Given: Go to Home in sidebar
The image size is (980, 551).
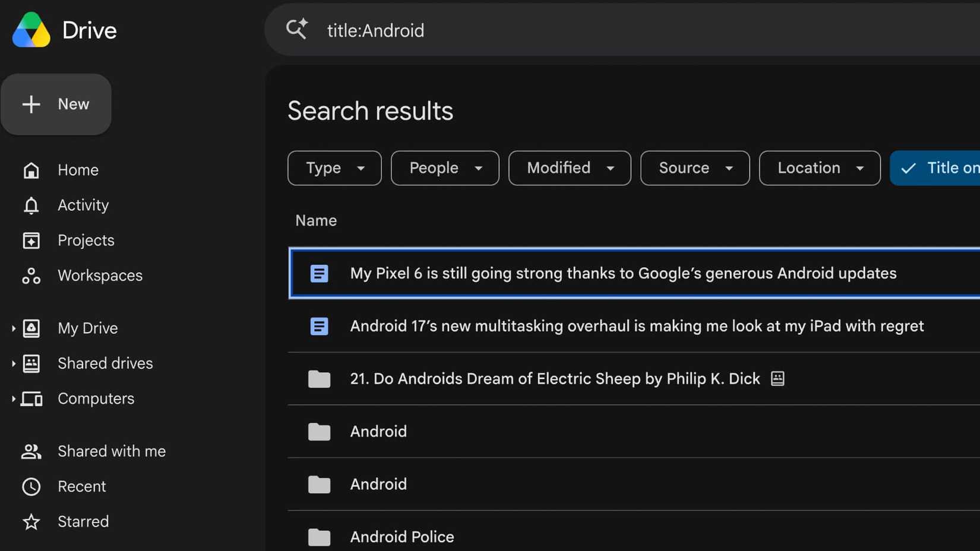Looking at the screenshot, I should click(x=78, y=170).
